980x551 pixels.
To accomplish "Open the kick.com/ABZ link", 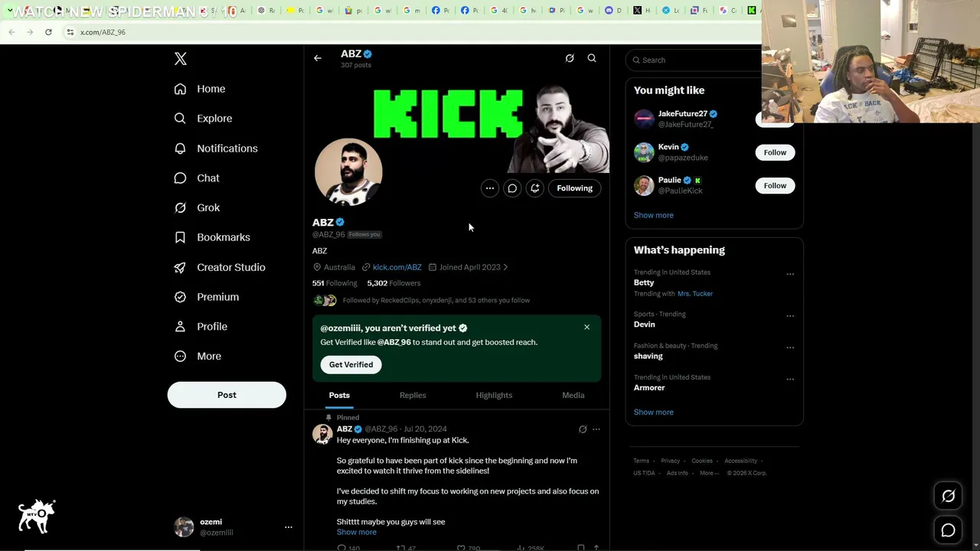I will coord(397,267).
